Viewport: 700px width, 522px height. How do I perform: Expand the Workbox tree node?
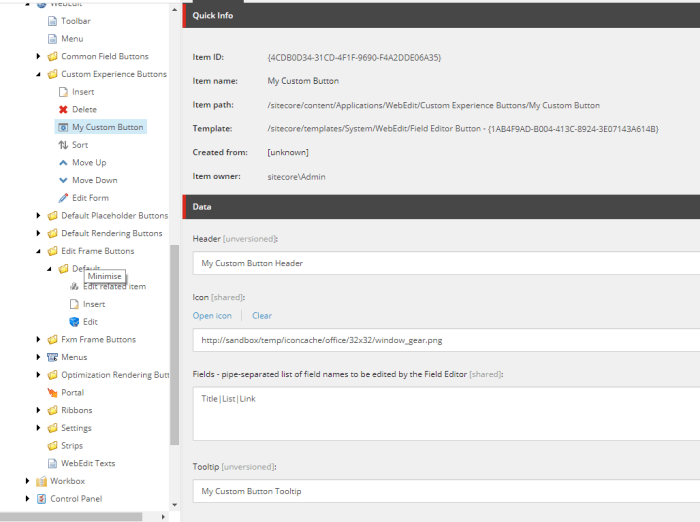tap(27, 481)
